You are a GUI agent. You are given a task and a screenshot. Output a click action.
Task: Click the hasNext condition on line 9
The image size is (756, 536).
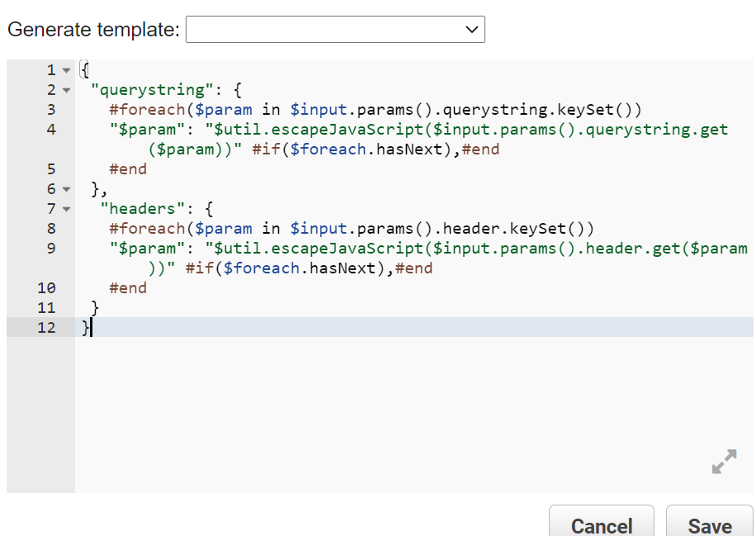(x=343, y=268)
